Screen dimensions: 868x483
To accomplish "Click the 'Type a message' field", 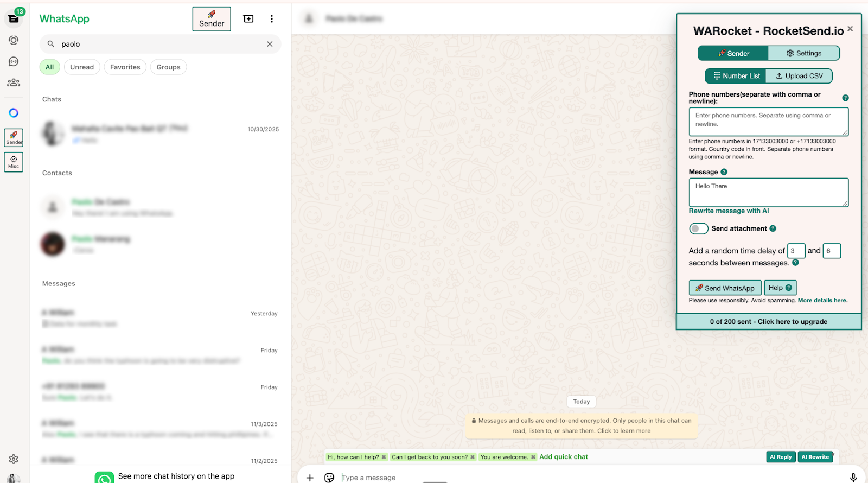I will [x=591, y=478].
